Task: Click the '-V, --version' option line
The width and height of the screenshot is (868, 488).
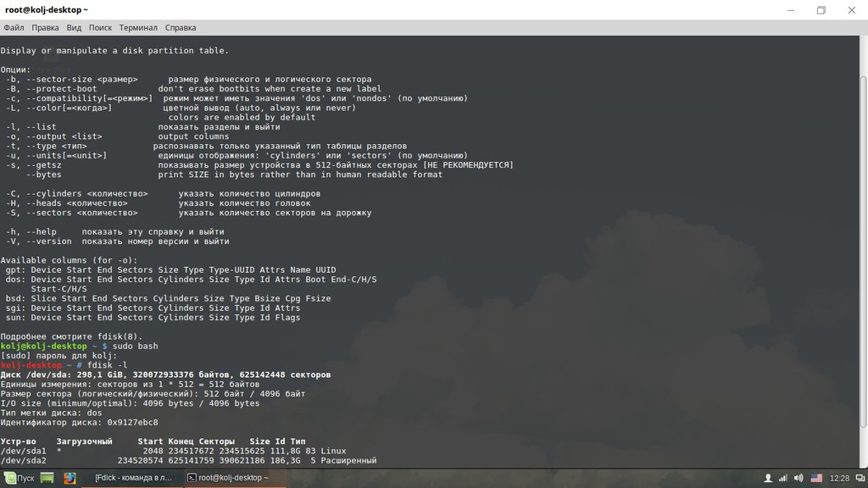Action: tap(117, 241)
